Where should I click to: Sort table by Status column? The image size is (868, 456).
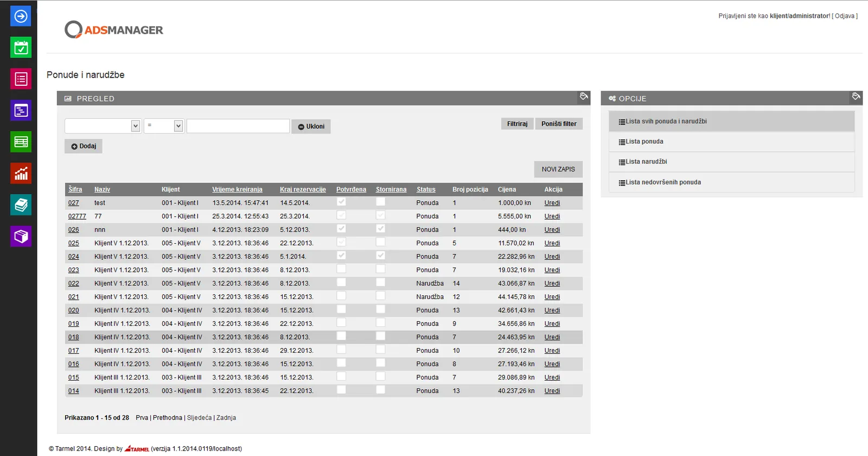pyautogui.click(x=426, y=189)
